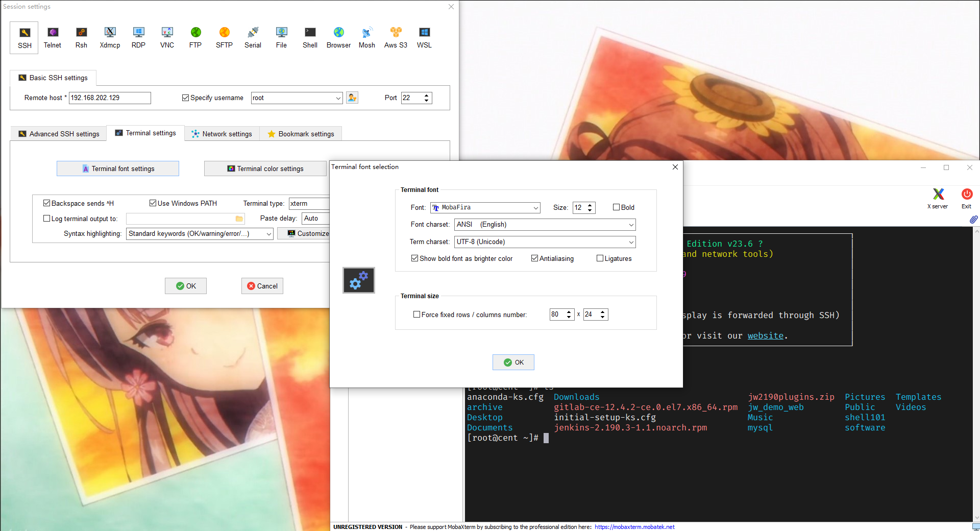
Task: Click the Remote host input field
Action: [x=110, y=98]
